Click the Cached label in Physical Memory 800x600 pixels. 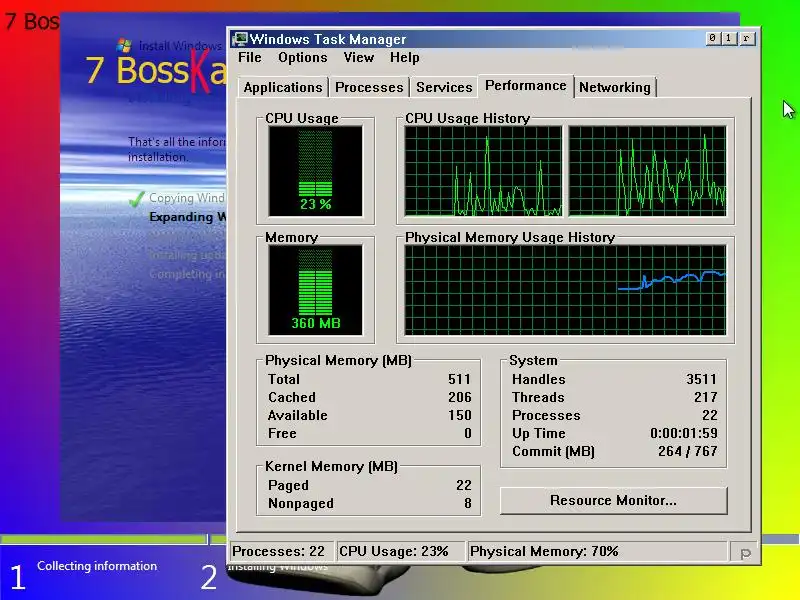point(292,397)
